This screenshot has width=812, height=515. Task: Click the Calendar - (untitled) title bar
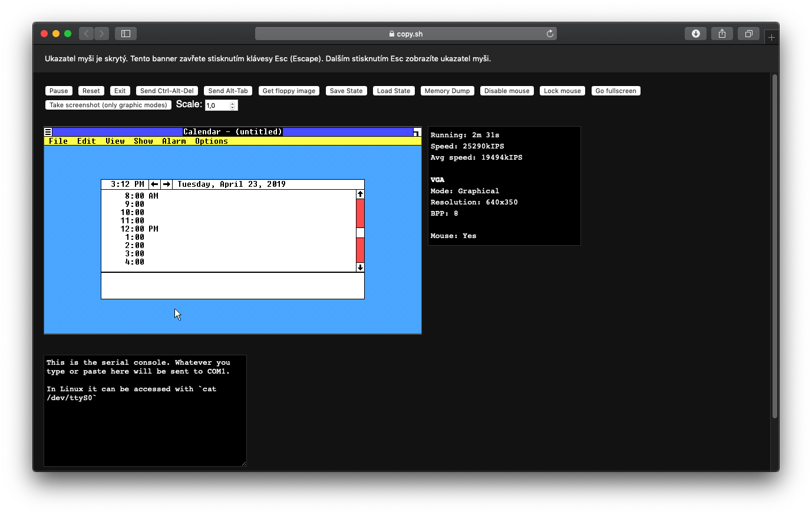(x=233, y=132)
